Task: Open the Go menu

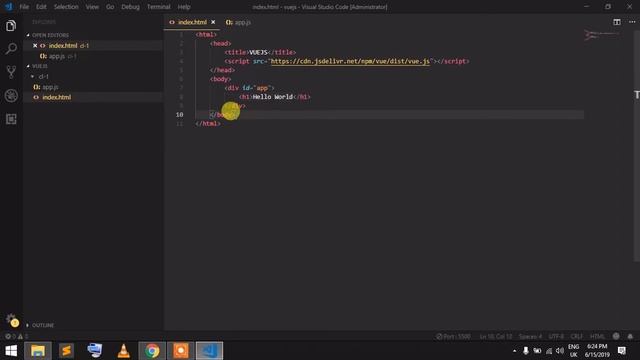Action: click(x=110, y=7)
